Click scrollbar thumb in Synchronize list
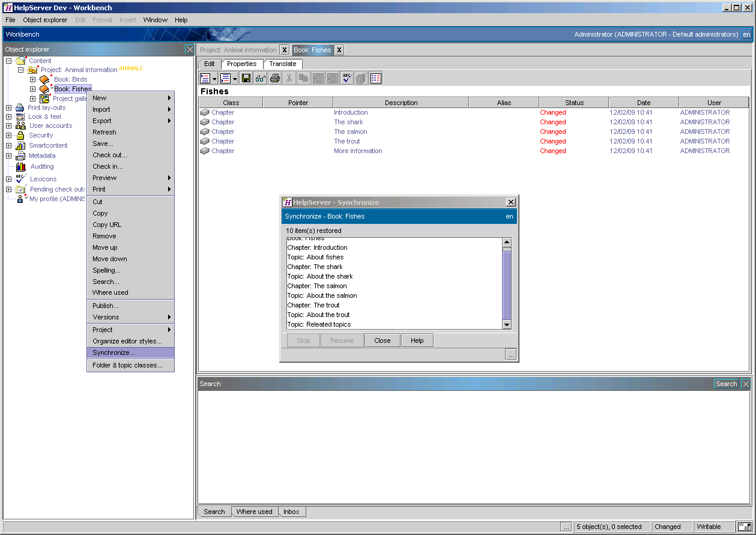The width and height of the screenshot is (756, 535). [x=507, y=285]
